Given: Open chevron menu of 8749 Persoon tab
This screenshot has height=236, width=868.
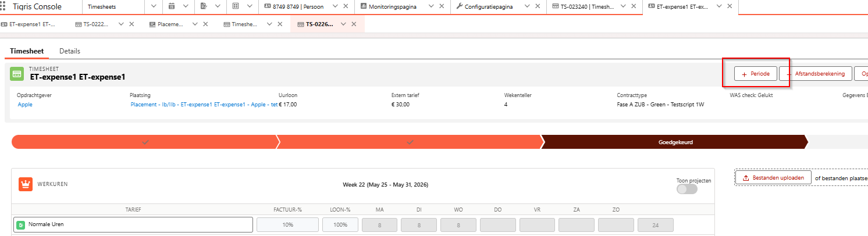Looking at the screenshot, I should (x=336, y=6).
